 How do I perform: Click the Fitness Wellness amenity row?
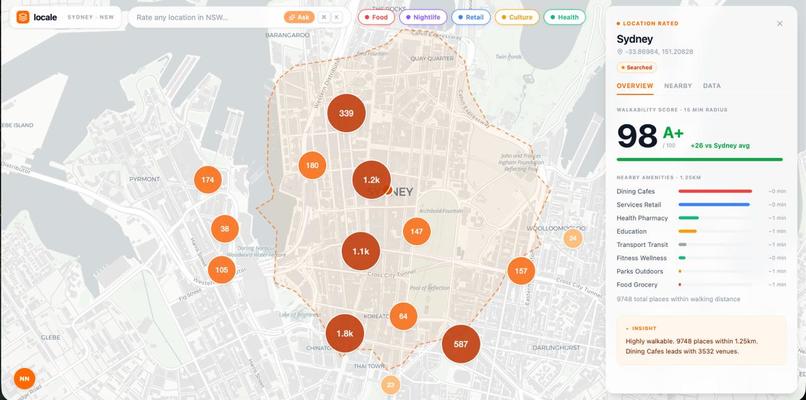pos(702,258)
